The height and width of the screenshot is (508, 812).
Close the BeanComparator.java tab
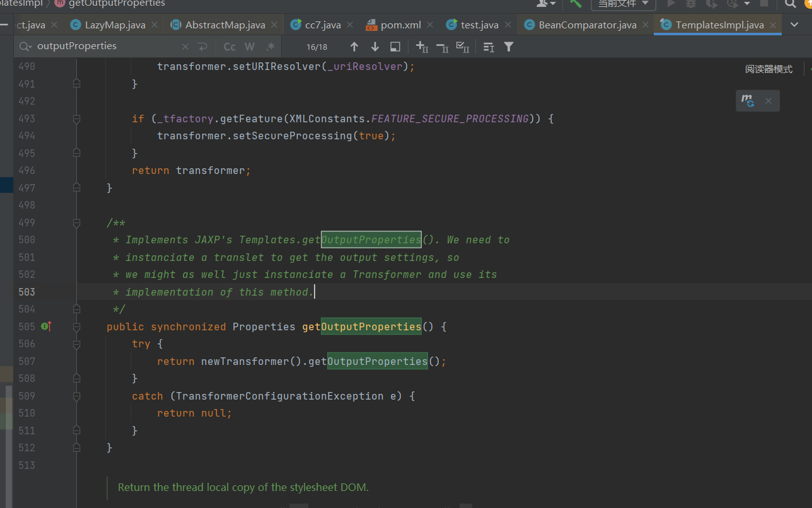tap(646, 25)
